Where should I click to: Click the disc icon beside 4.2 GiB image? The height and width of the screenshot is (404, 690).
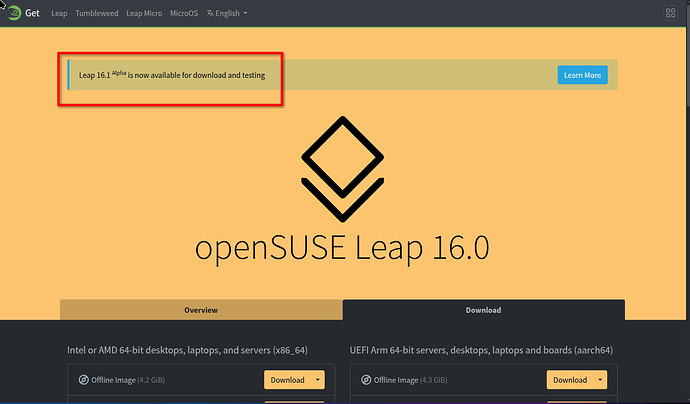(83, 379)
